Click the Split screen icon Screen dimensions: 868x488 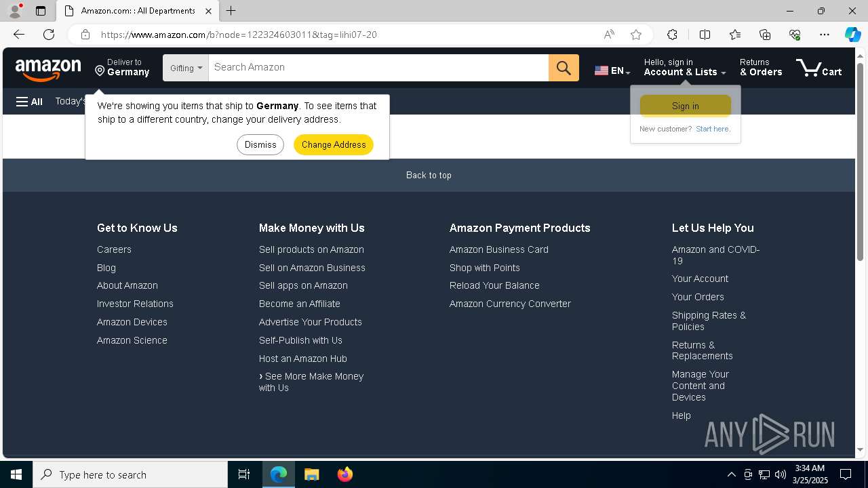[x=705, y=35]
